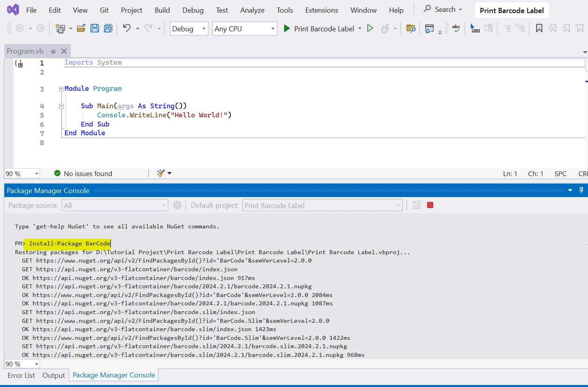Stop command with red square icon

(430, 205)
